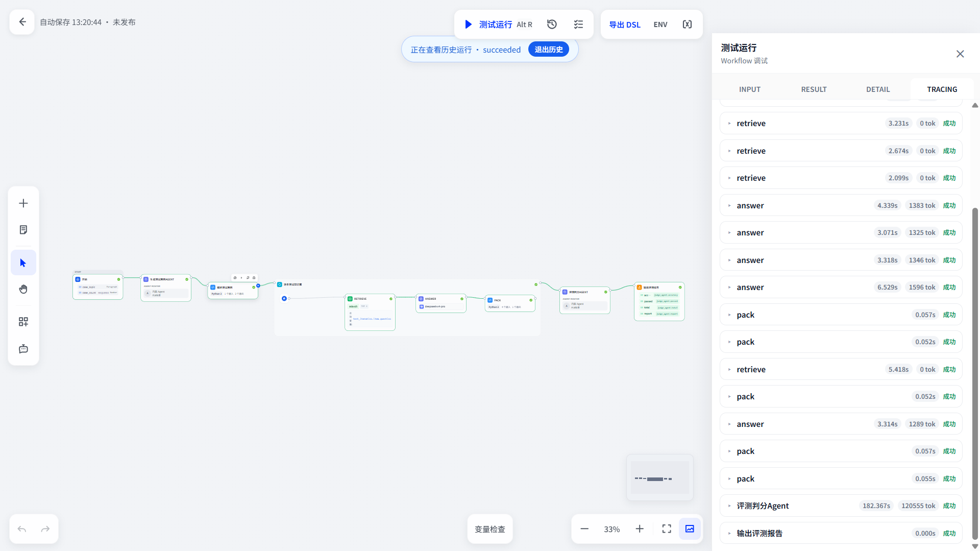Viewport: 980px width, 551px height.
Task: Switch to hand pan mode
Action: tap(23, 289)
